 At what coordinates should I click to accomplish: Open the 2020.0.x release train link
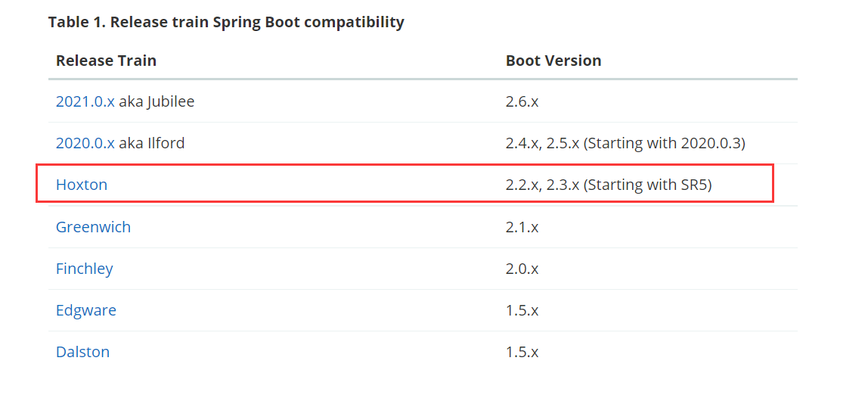click(x=85, y=143)
